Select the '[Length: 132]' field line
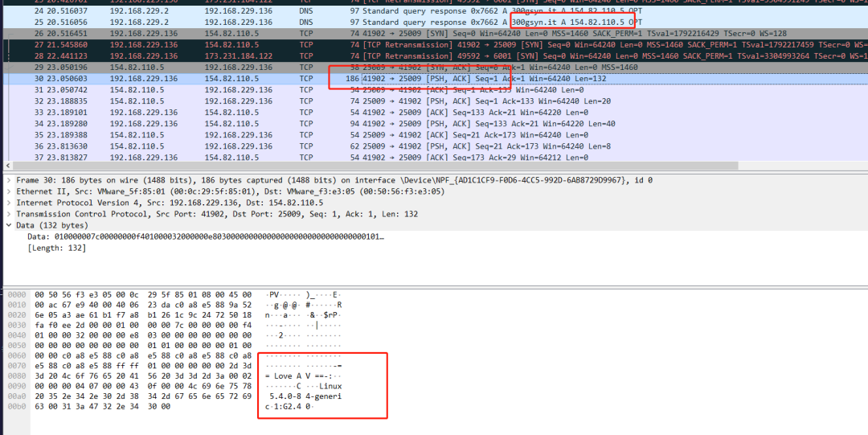Screen dimensions: 868x435 coord(56,248)
